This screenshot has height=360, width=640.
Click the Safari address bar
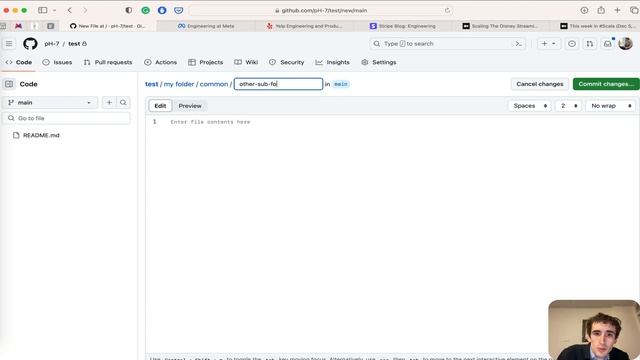pos(321,10)
